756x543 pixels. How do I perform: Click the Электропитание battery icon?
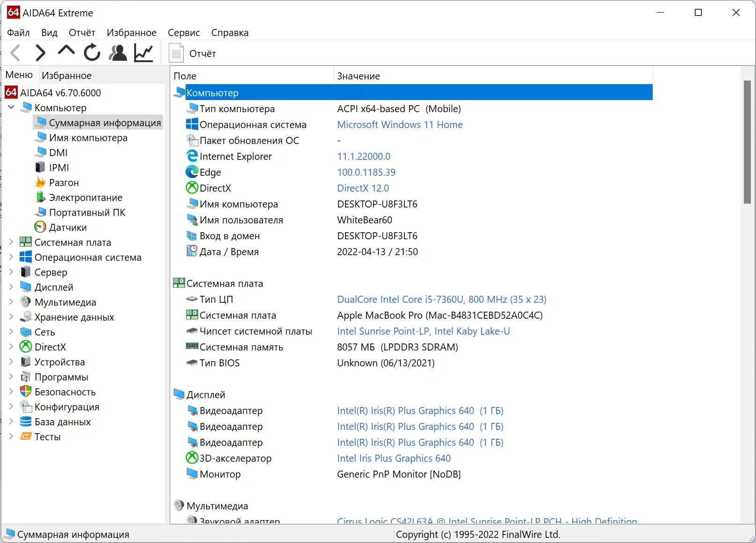[41, 197]
